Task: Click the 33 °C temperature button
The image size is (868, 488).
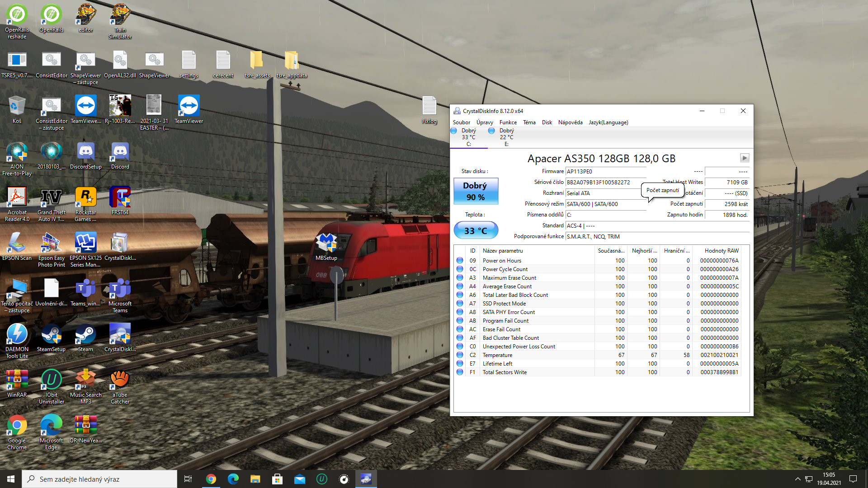Action: point(476,230)
